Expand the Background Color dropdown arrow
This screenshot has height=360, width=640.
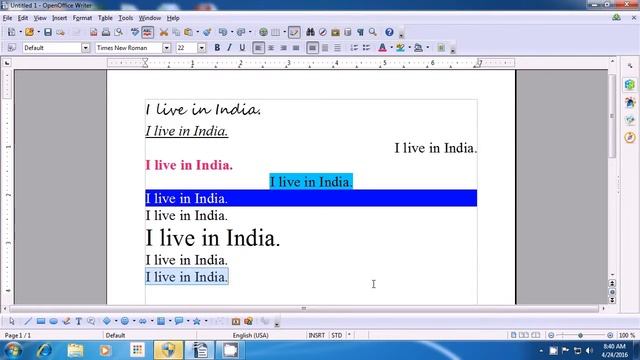pyautogui.click(x=427, y=48)
